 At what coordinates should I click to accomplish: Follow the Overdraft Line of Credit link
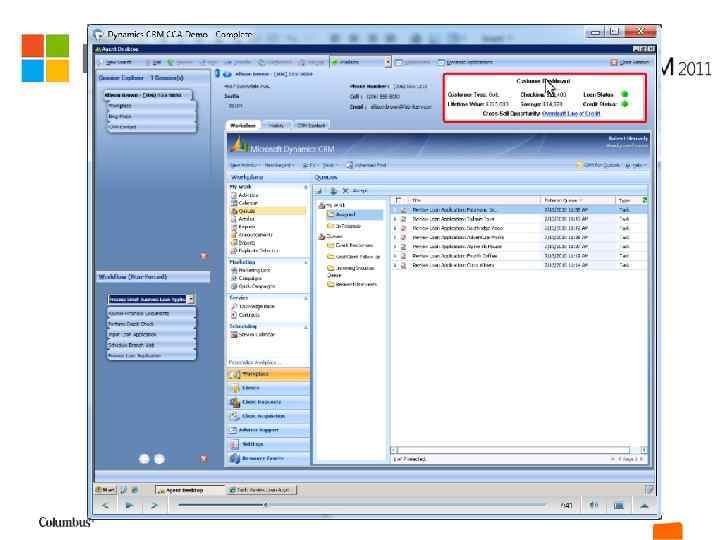571,113
